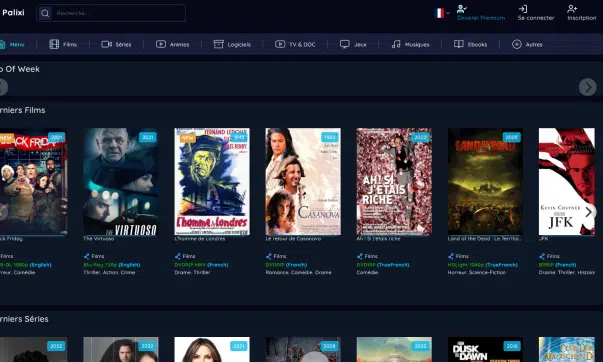Focus the Recherche search field

111,13
